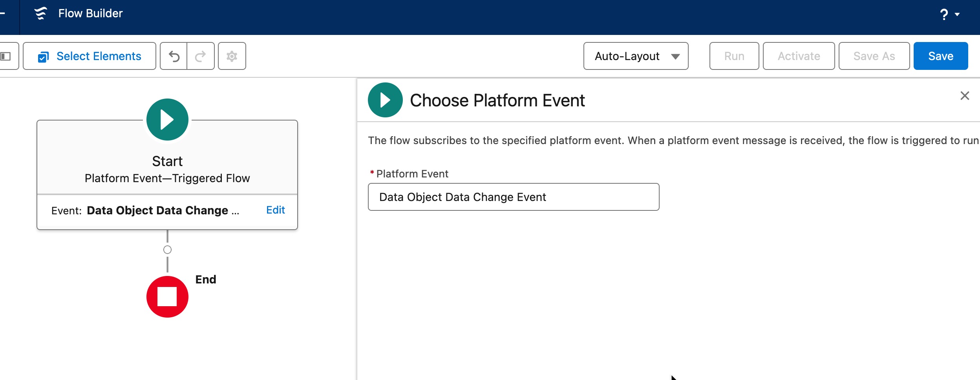Click the 'End' label
980x380 pixels.
206,280
